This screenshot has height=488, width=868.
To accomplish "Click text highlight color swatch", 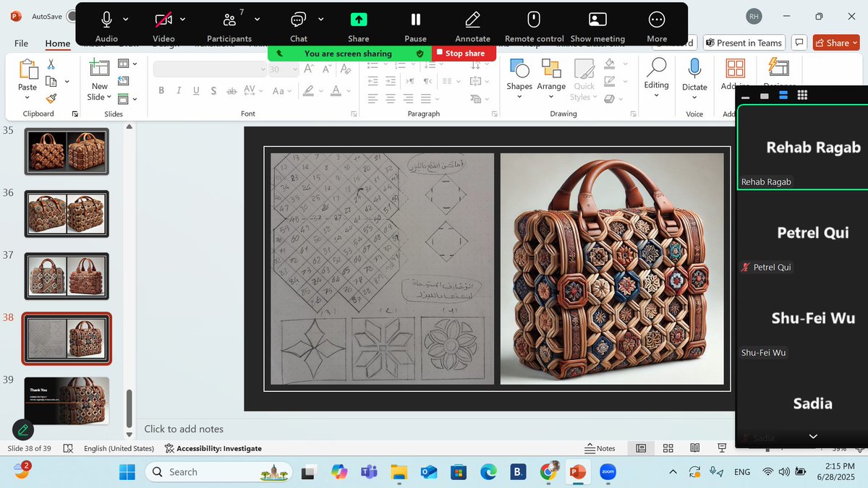I will (309, 90).
